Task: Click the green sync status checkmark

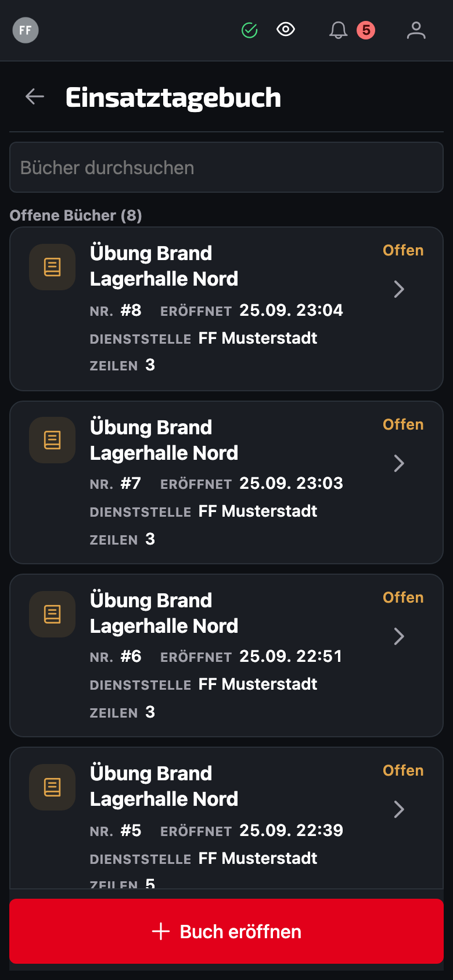Action: tap(250, 30)
